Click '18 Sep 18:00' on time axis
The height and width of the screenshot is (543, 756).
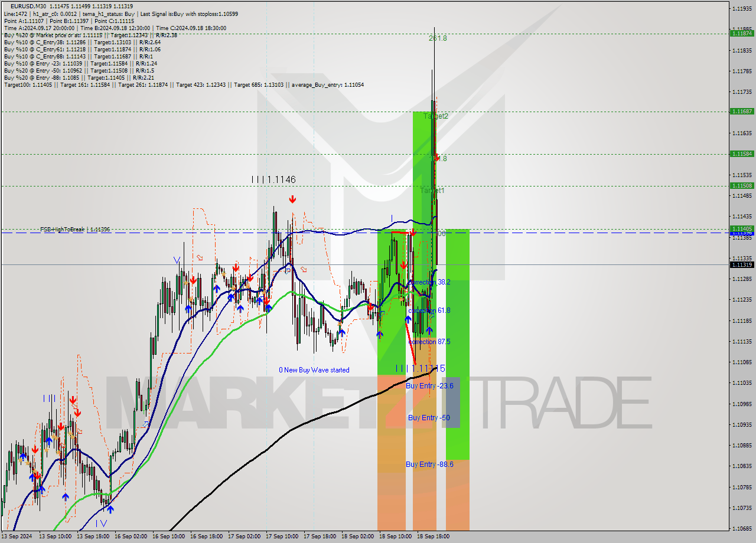tap(433, 537)
